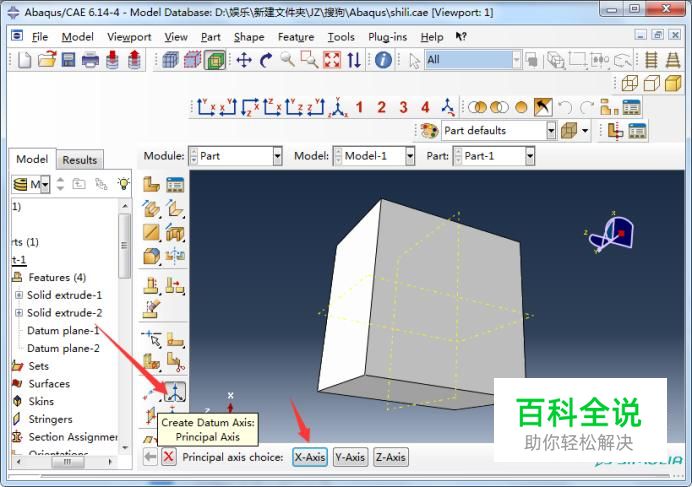Click the Cycle Views arrows icon
692x487 pixels.
(x=354, y=60)
